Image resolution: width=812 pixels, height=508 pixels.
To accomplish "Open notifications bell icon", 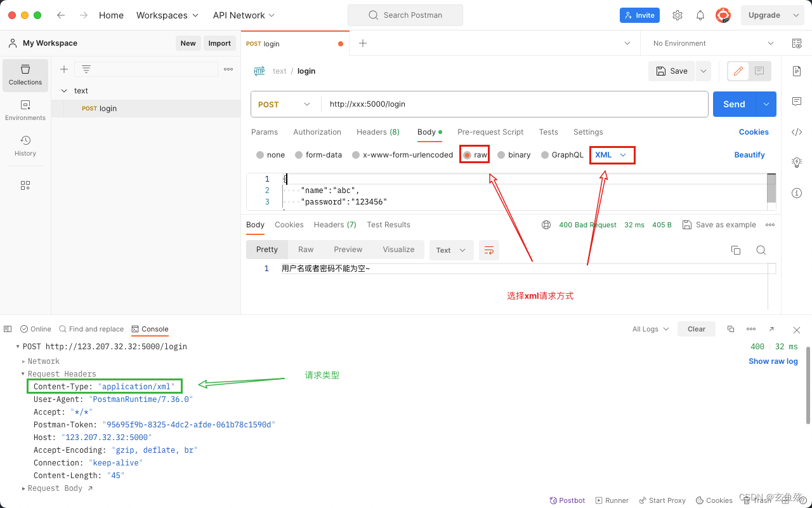I will pos(700,15).
